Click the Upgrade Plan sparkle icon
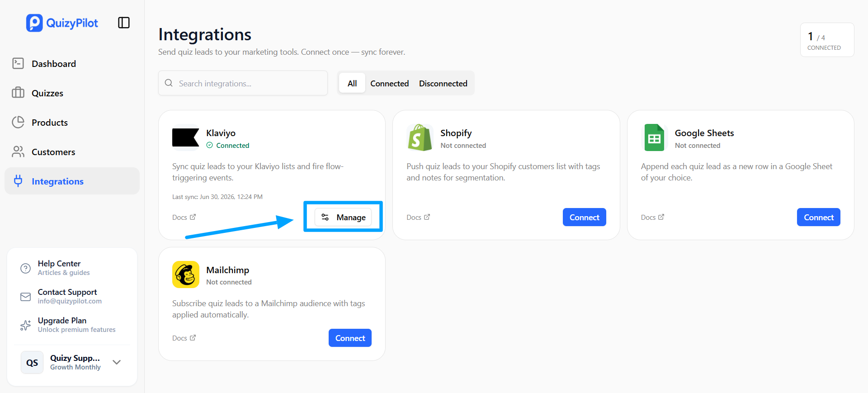The height and width of the screenshot is (393, 868). 26,325
